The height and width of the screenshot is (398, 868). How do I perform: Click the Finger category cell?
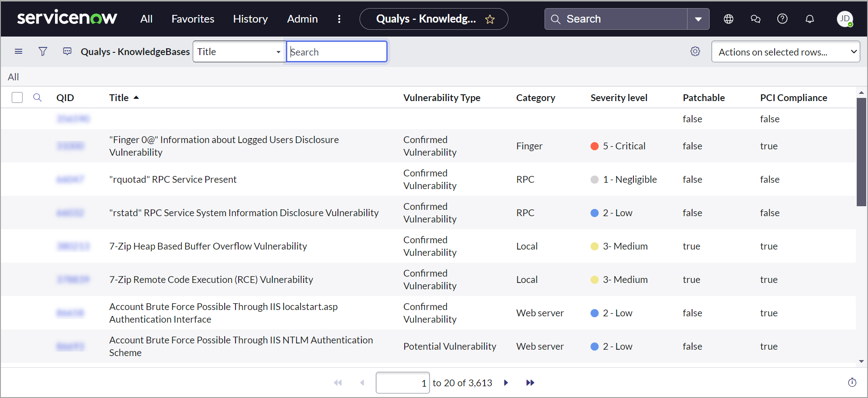(x=529, y=146)
